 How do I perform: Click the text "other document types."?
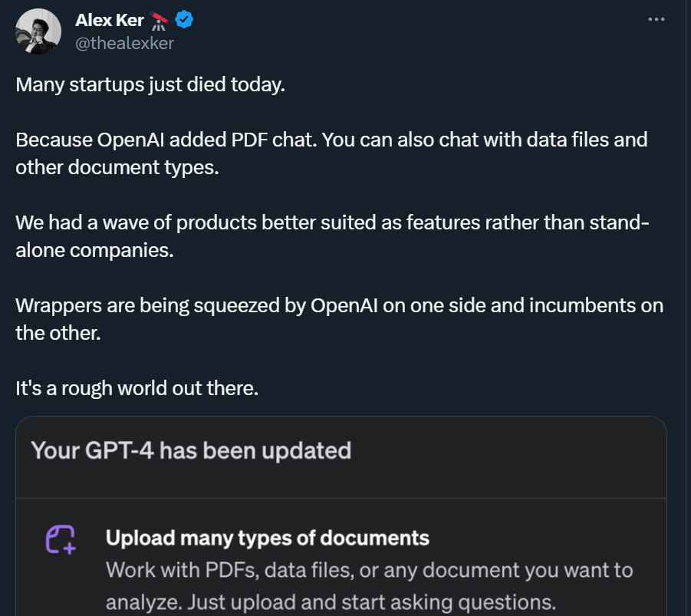[x=117, y=167]
